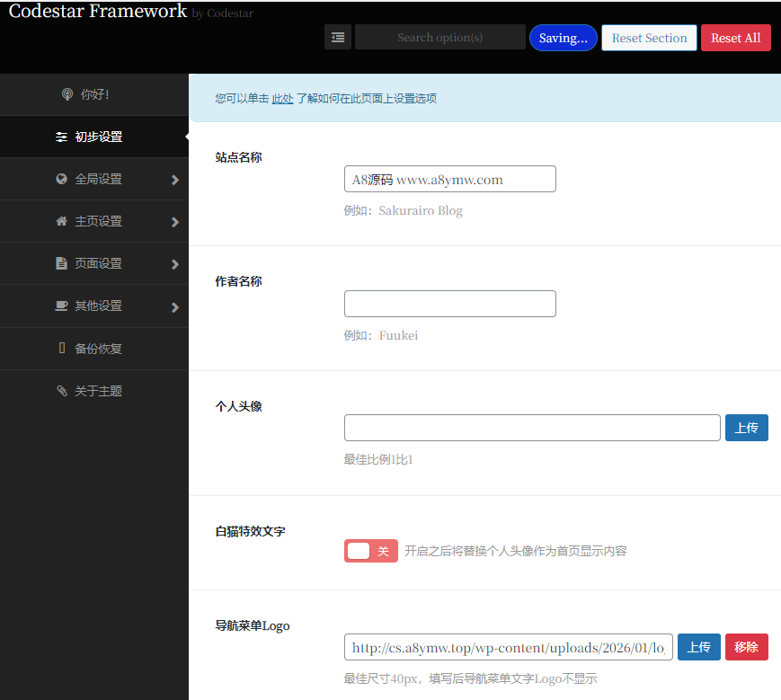The height and width of the screenshot is (700, 781).
Task: Click the globe icon beside 全局设置
Action: [x=61, y=179]
